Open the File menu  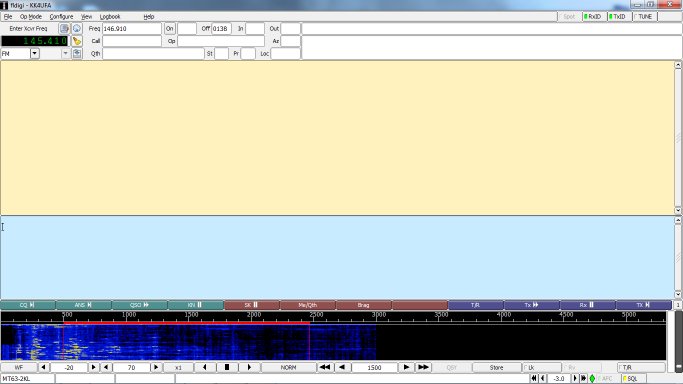pos(8,17)
